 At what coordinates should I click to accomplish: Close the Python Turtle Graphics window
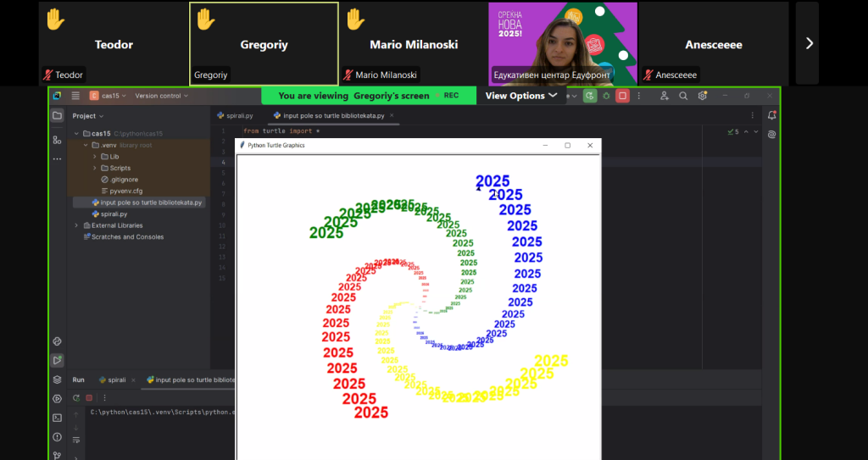(x=590, y=145)
